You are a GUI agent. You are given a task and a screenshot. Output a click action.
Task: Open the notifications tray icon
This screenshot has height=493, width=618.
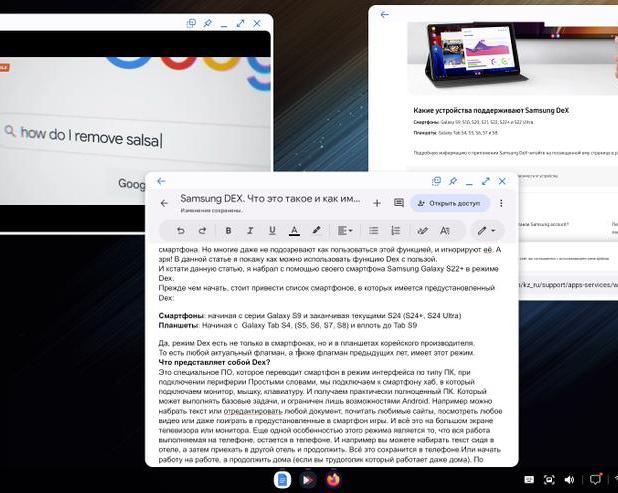tap(596, 479)
